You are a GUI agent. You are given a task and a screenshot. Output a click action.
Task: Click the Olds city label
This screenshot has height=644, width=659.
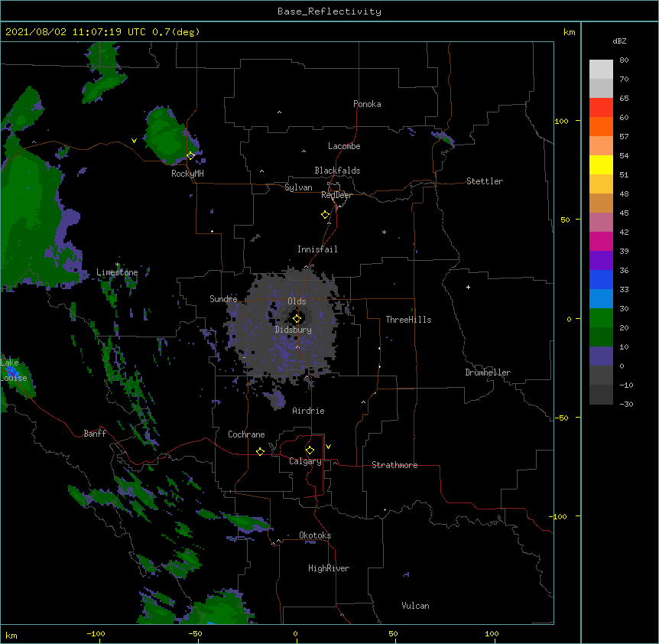(297, 301)
